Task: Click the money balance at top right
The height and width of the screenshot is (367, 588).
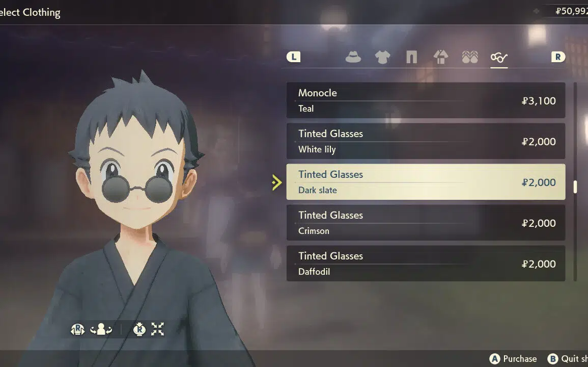Action: (x=572, y=11)
